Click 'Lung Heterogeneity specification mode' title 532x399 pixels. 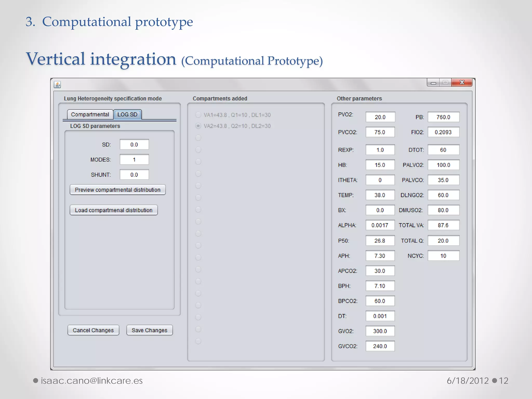coord(113,98)
